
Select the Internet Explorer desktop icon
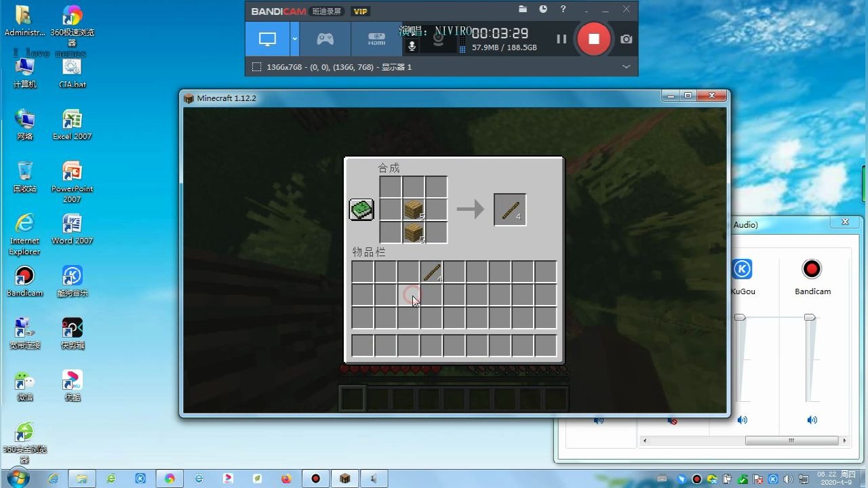pos(24,234)
